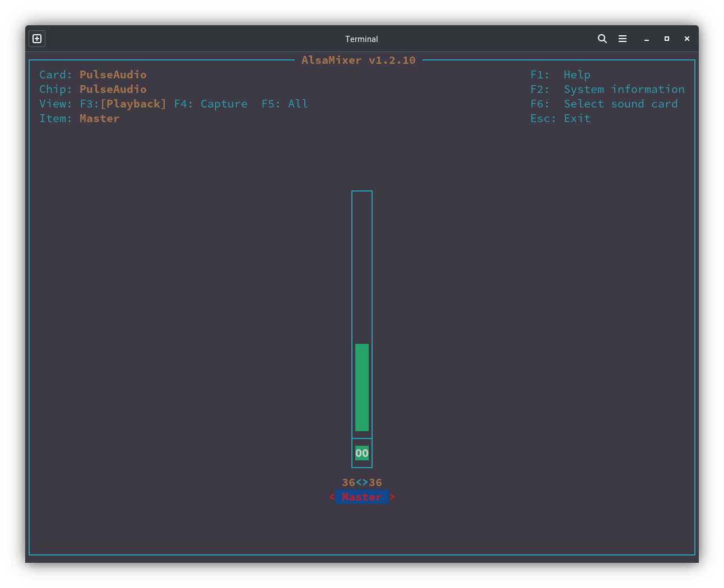Image resolution: width=724 pixels, height=588 pixels.
Task: Click F2 System information entry
Action: pyautogui.click(x=607, y=89)
